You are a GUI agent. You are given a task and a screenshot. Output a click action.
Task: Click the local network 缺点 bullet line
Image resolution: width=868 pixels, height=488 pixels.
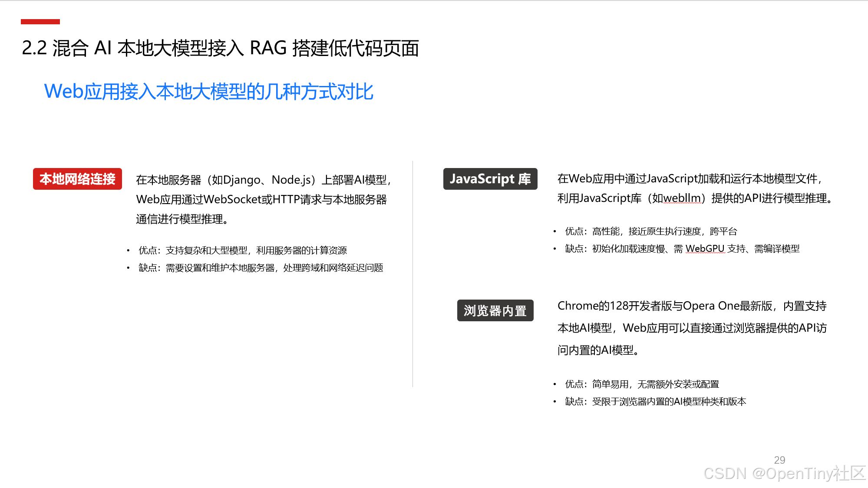click(261, 268)
